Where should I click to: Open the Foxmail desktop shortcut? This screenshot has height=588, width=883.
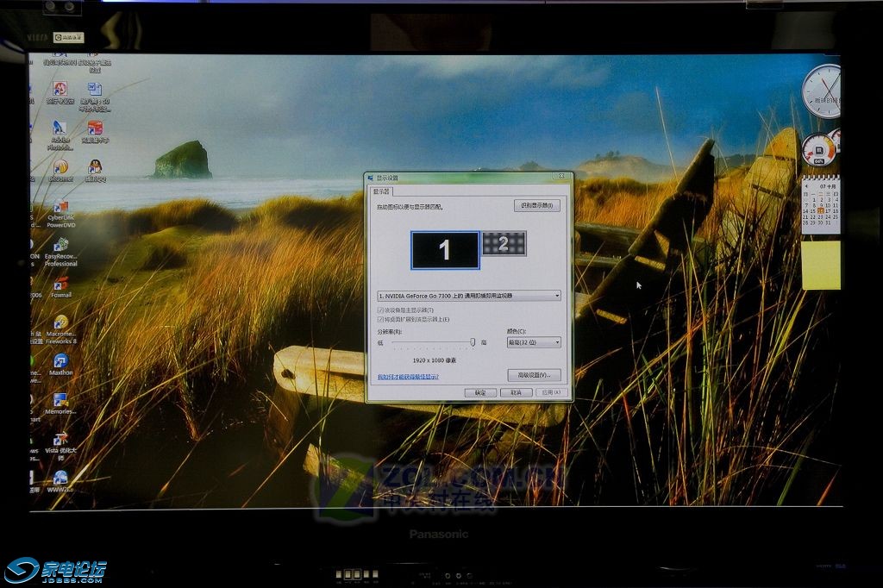pos(60,284)
